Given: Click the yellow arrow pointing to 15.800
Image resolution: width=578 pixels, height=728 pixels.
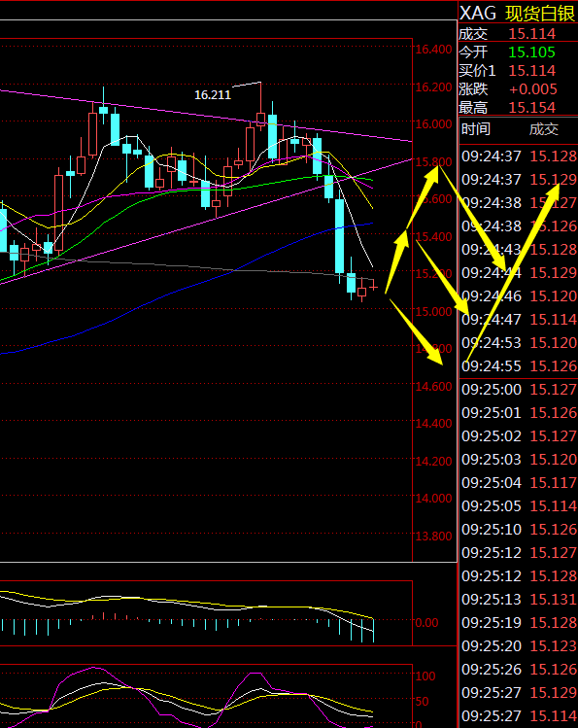Looking at the screenshot, I should coord(424,197).
